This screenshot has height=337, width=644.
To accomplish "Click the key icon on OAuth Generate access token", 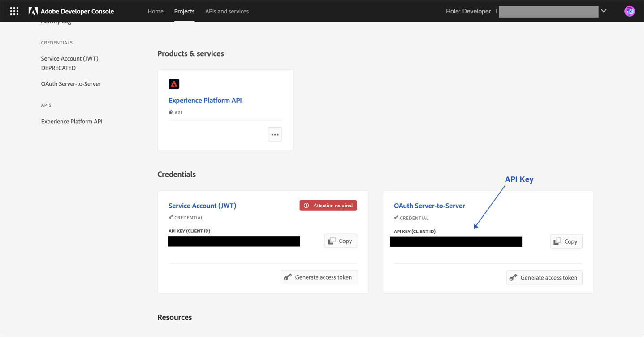I will click(513, 277).
